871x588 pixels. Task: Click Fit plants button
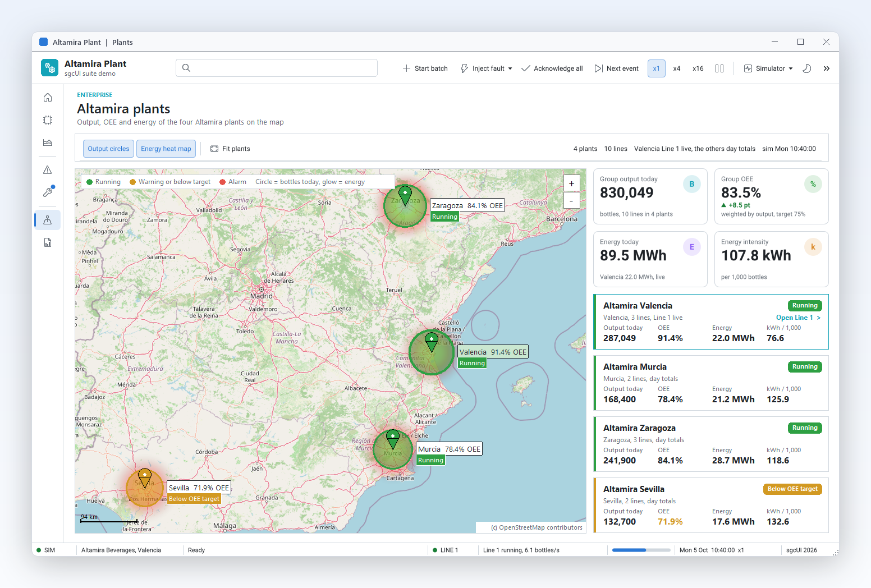coord(230,149)
